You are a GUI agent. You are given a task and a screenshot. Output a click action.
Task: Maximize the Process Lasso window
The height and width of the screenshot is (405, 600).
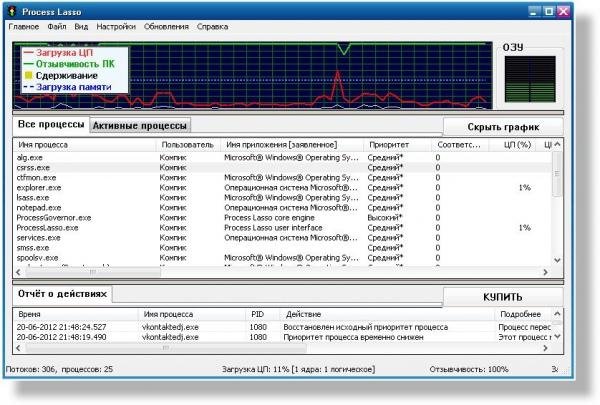point(549,11)
